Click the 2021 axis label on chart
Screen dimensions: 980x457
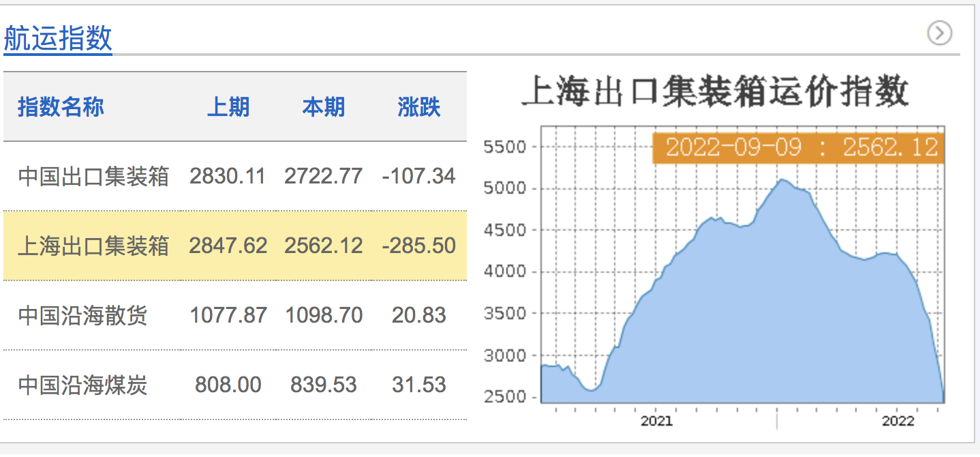[x=658, y=422]
